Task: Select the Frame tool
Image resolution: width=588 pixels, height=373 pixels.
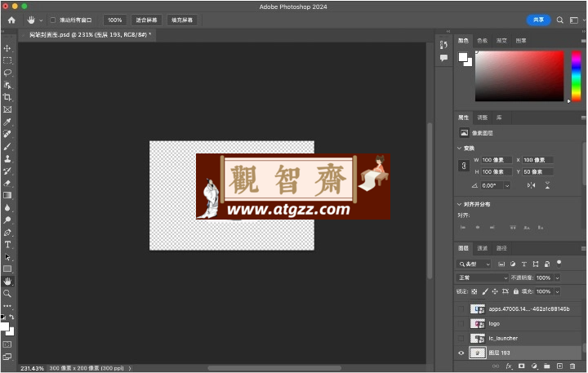Action: click(7, 109)
